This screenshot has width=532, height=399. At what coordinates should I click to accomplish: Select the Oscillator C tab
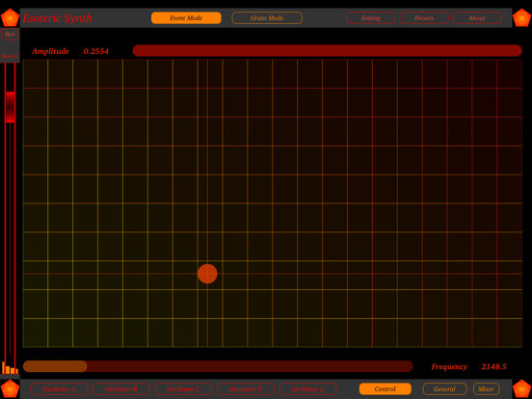pyautogui.click(x=183, y=388)
